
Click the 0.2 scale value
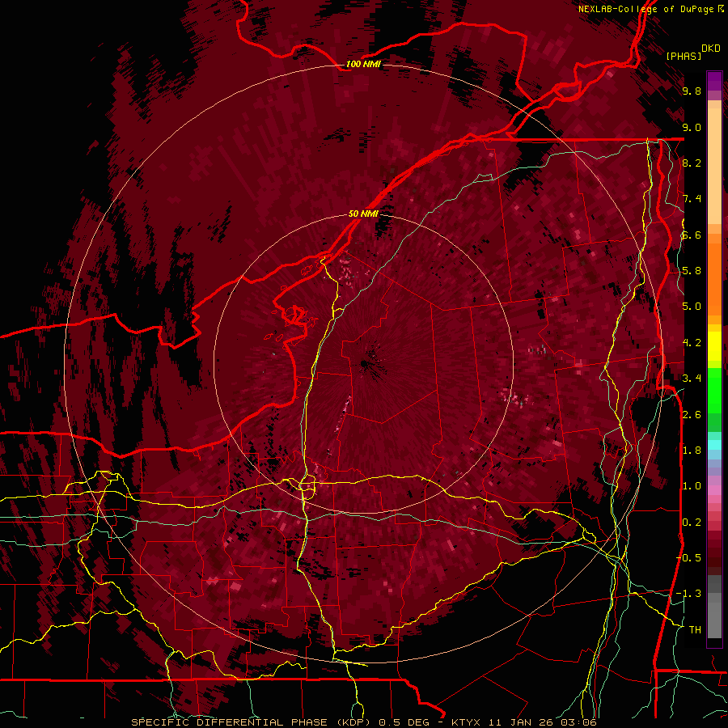tap(692, 523)
